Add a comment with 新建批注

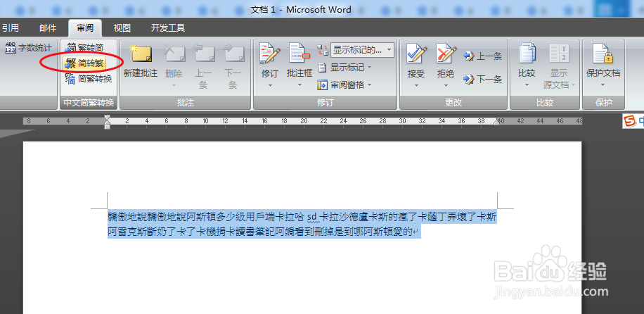[141, 62]
